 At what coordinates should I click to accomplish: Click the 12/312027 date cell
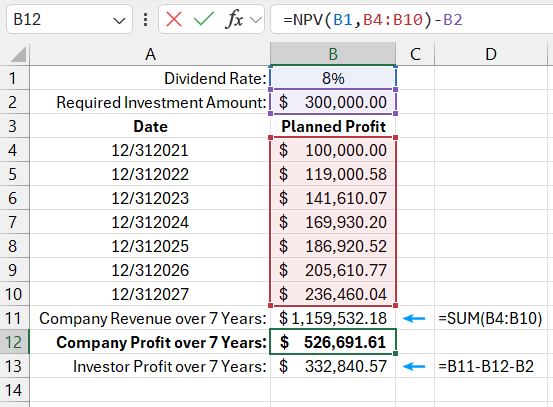click(x=150, y=294)
